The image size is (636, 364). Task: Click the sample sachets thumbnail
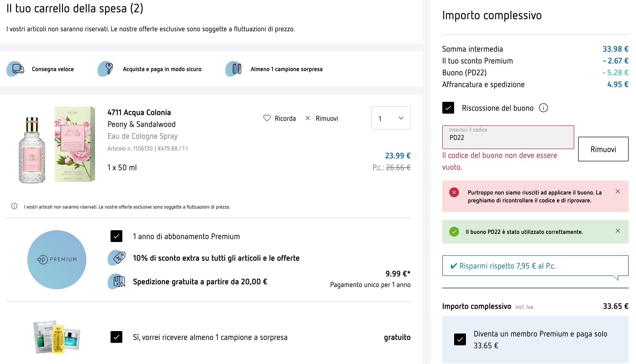point(57,337)
